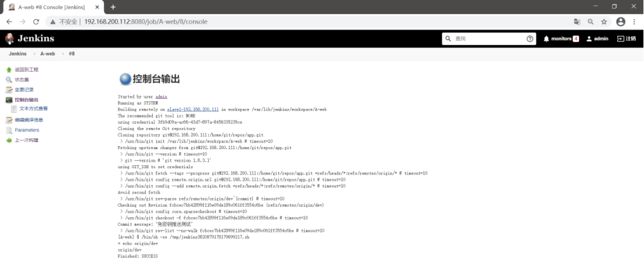Open the admin link in console output
The image size is (644, 262).
(x=161, y=97)
